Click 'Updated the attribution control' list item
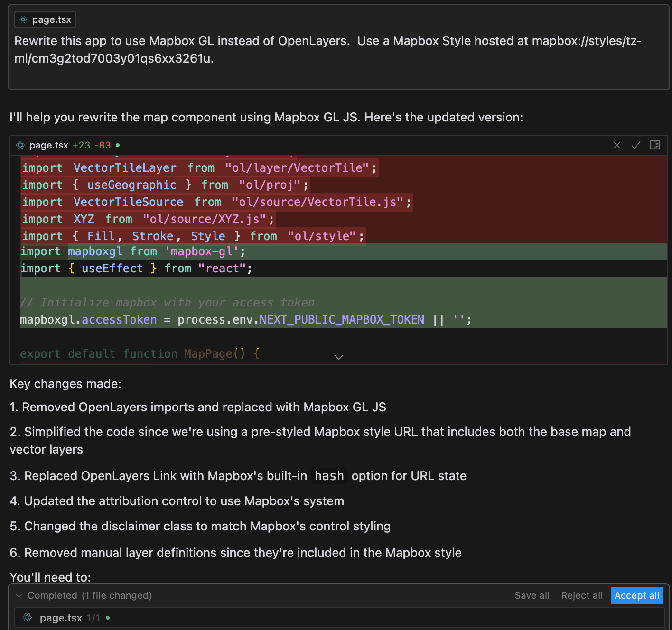The height and width of the screenshot is (630, 672). click(x=177, y=501)
